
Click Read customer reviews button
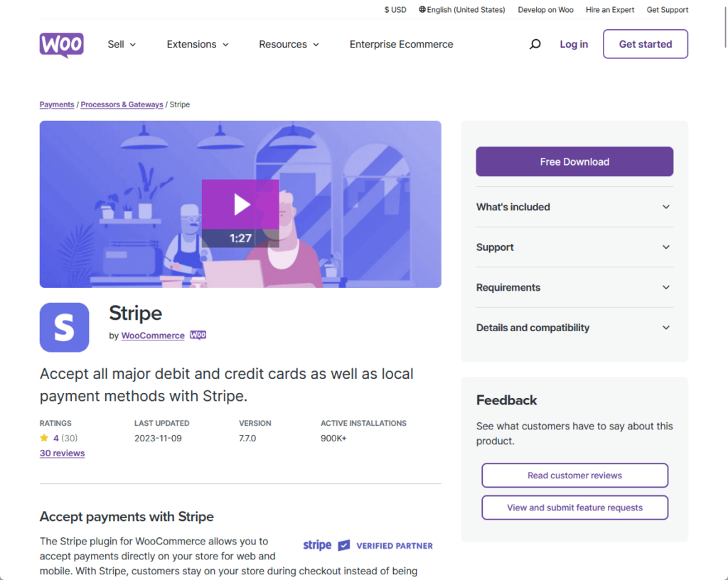point(574,475)
